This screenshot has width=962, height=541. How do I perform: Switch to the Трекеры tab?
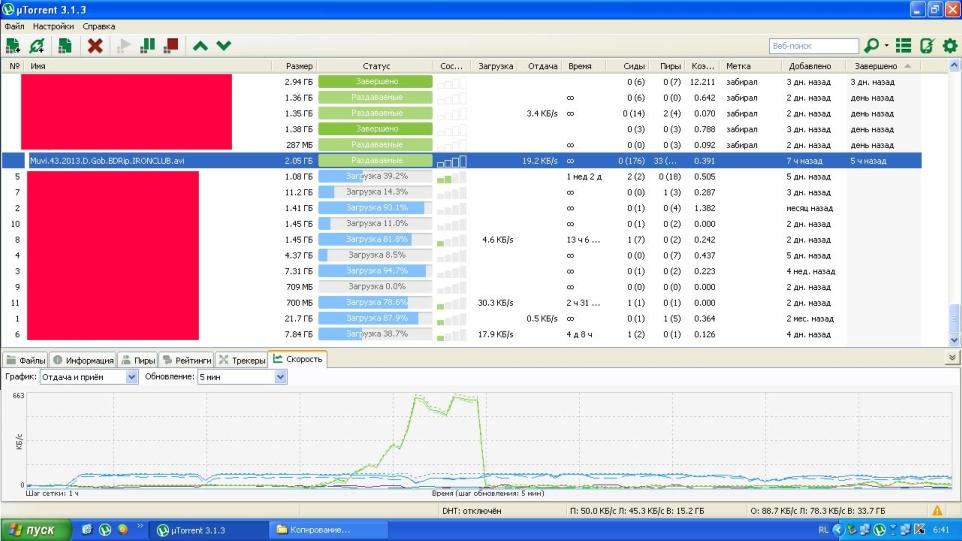[x=242, y=360]
